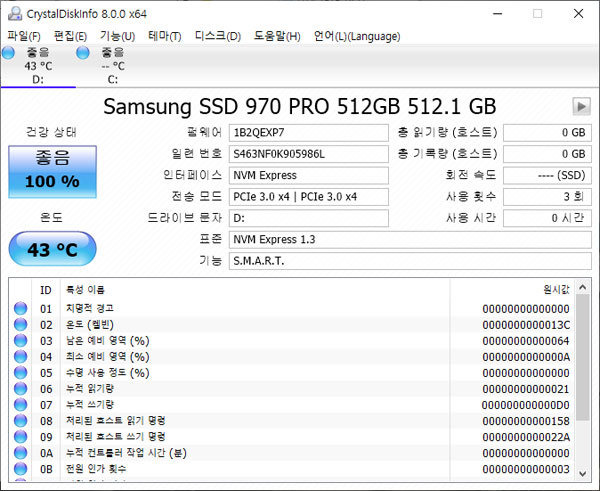Click the attribute list scrollbar thumb
This screenshot has height=491, width=600.
583,358
